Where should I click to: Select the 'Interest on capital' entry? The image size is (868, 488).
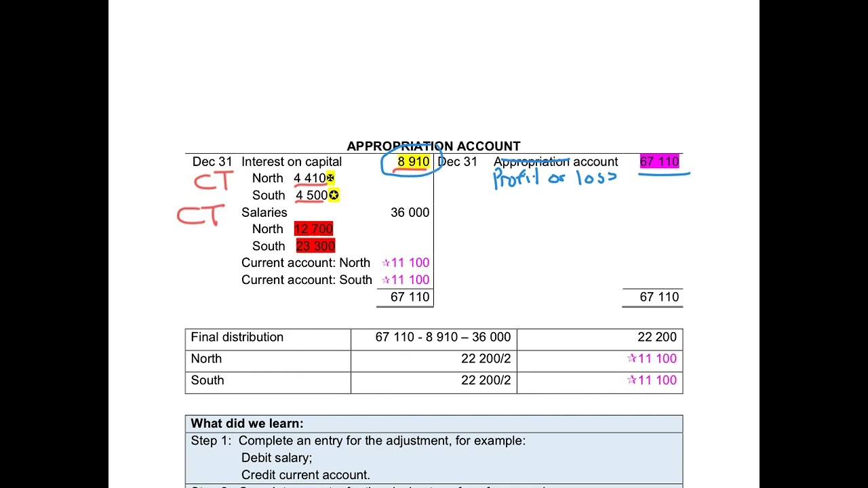(292, 162)
